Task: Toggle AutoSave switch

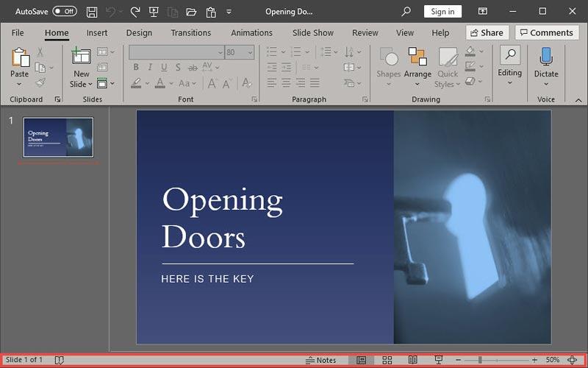Action: pos(65,12)
